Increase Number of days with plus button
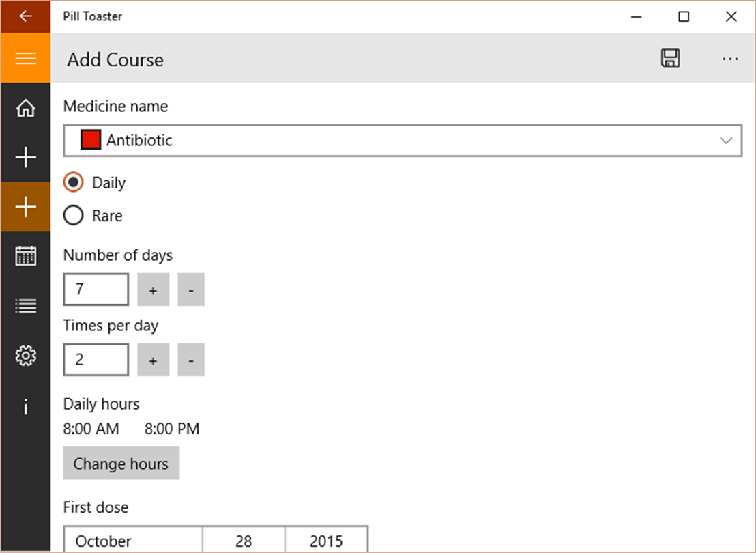The width and height of the screenshot is (756, 553). tap(153, 289)
